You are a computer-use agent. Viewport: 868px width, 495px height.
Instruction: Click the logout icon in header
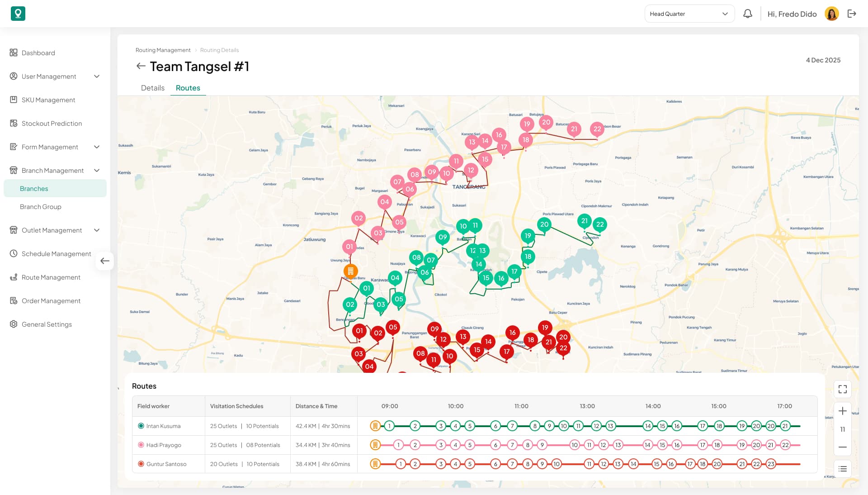point(852,14)
